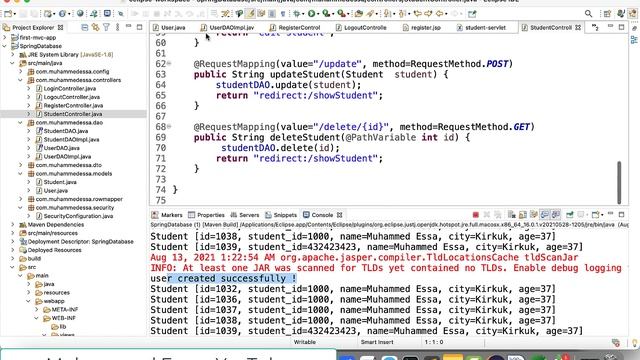
Task: Click the Open Web Browser globe icon
Action: point(80,14)
